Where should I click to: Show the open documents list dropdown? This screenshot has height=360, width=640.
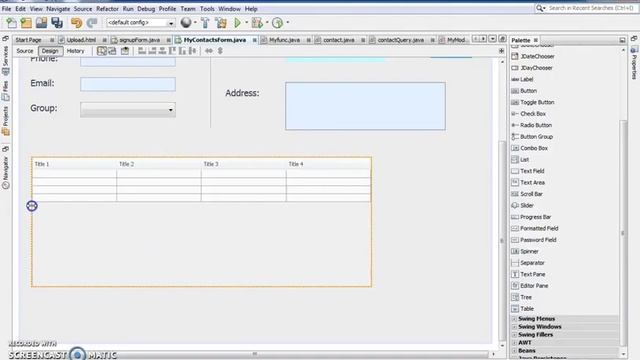click(x=493, y=39)
